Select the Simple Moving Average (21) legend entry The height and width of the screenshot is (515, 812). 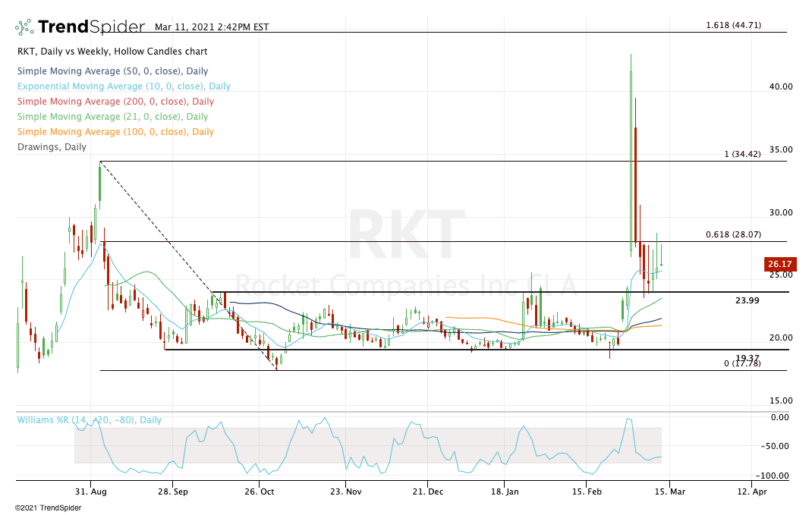pyautogui.click(x=112, y=117)
